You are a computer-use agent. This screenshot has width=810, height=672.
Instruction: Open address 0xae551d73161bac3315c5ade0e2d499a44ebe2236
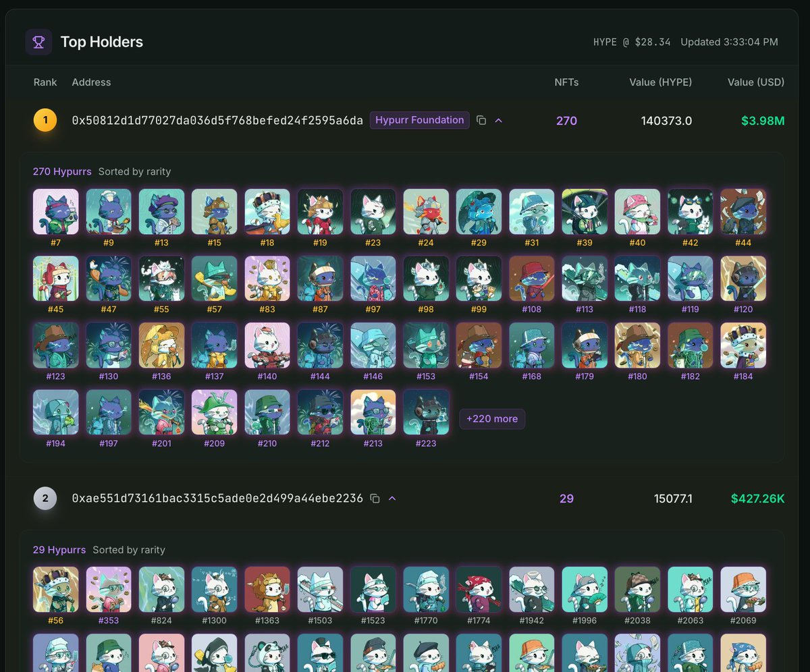click(217, 499)
